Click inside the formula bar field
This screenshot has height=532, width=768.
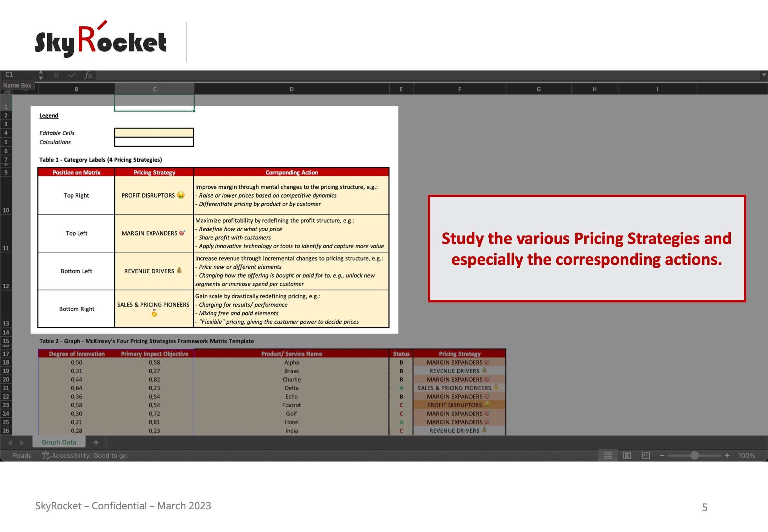(x=427, y=75)
